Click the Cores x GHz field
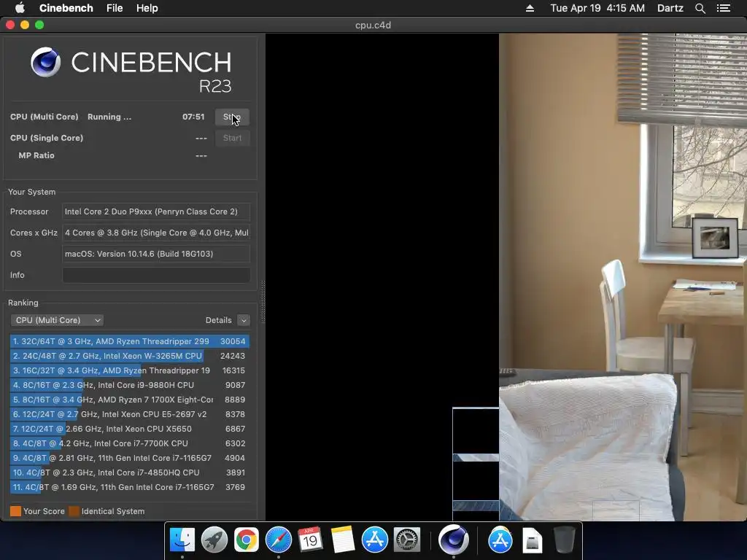 coord(156,233)
